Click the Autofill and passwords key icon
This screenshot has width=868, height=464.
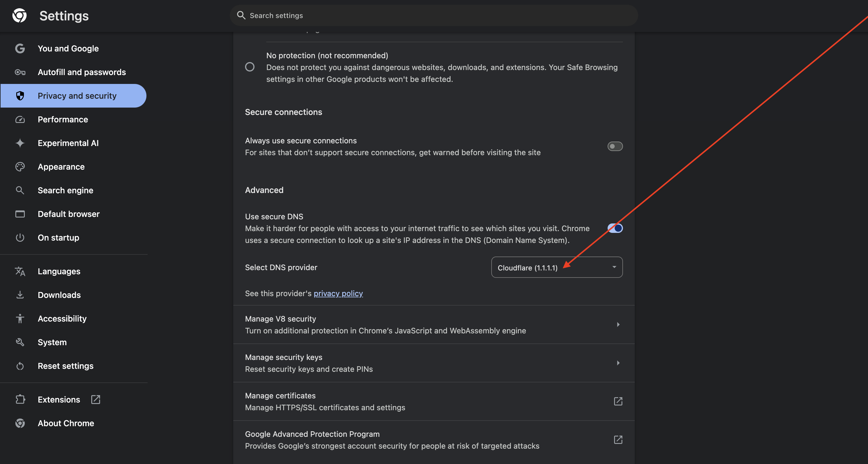[x=20, y=72]
